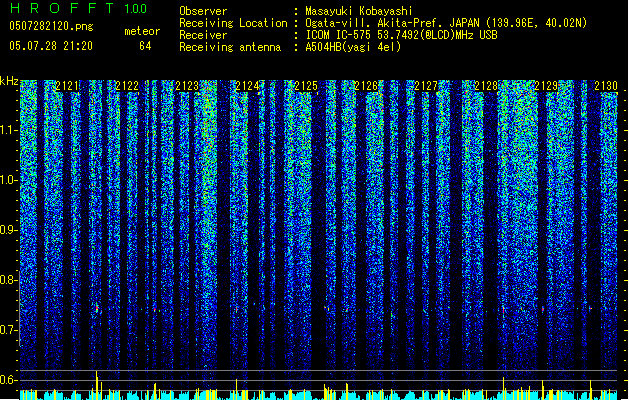
Task: Click the HROFFT 1.0.0 title text
Action: [x=79, y=8]
